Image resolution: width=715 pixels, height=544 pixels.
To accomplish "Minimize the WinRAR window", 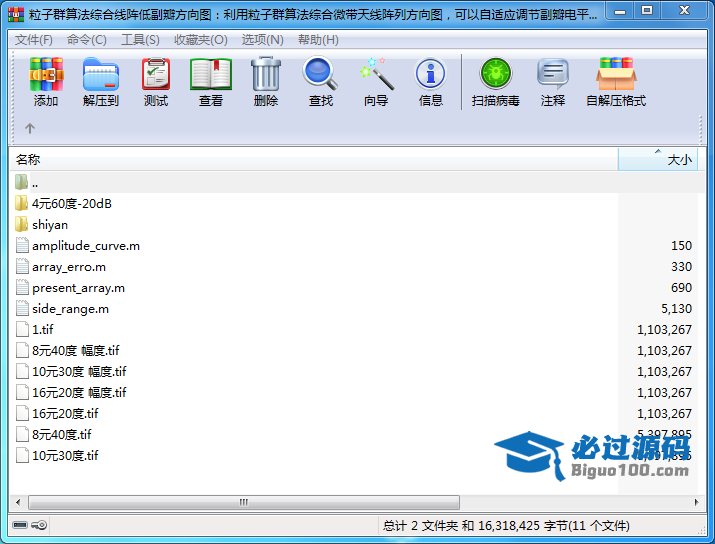I will [x=620, y=10].
